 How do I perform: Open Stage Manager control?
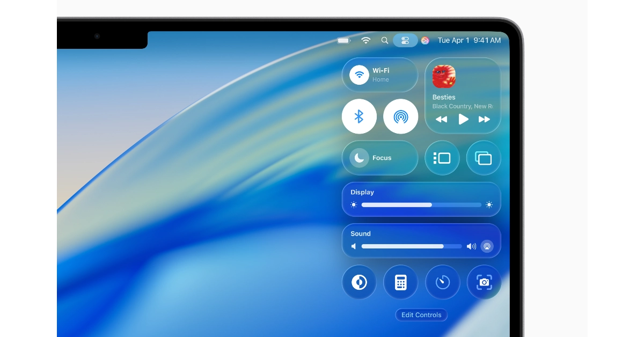442,158
